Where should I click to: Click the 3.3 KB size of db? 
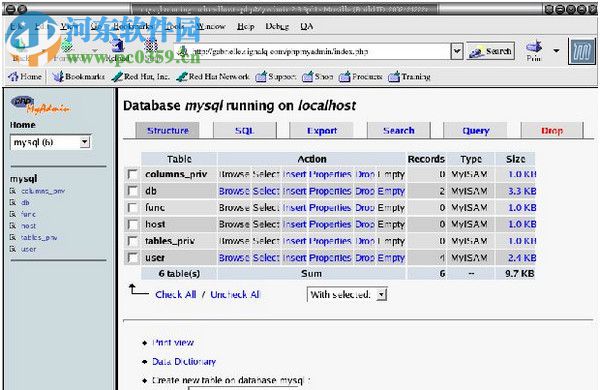[522, 191]
